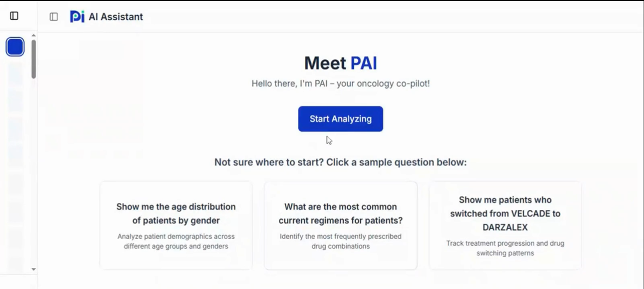
Task: Click the "Meet" heading word
Action: [x=325, y=63]
